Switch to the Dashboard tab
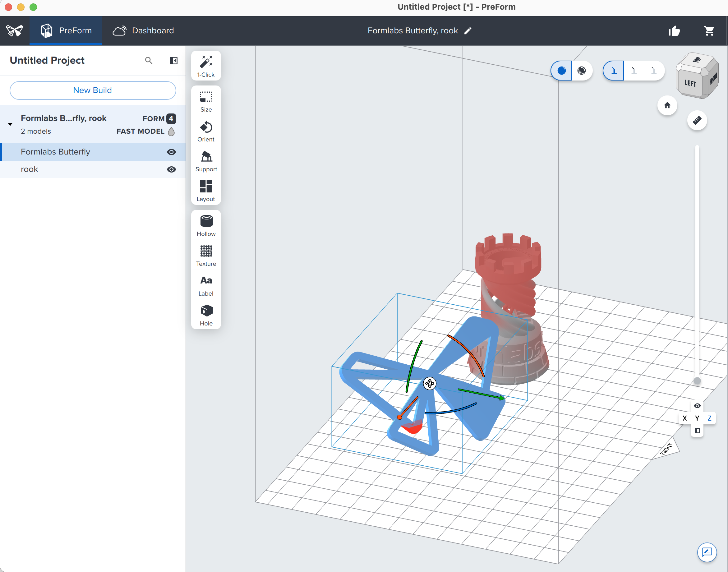Image resolution: width=728 pixels, height=572 pixels. point(143,31)
